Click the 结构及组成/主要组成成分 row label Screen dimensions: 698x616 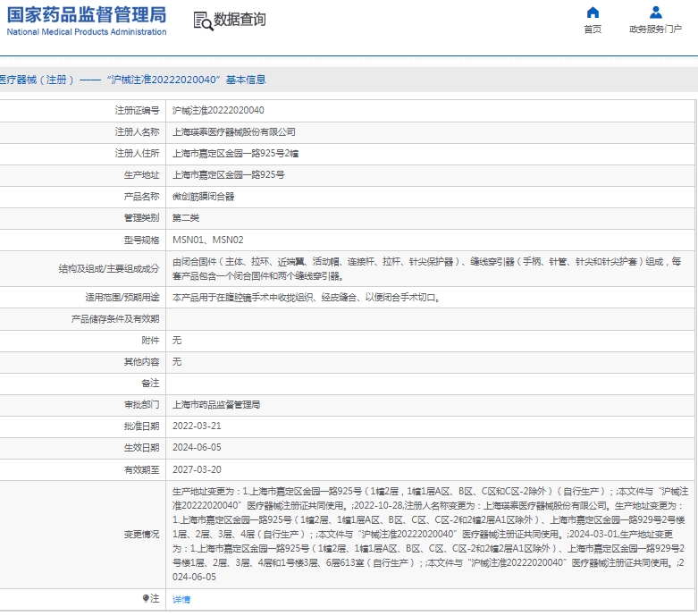coord(109,268)
